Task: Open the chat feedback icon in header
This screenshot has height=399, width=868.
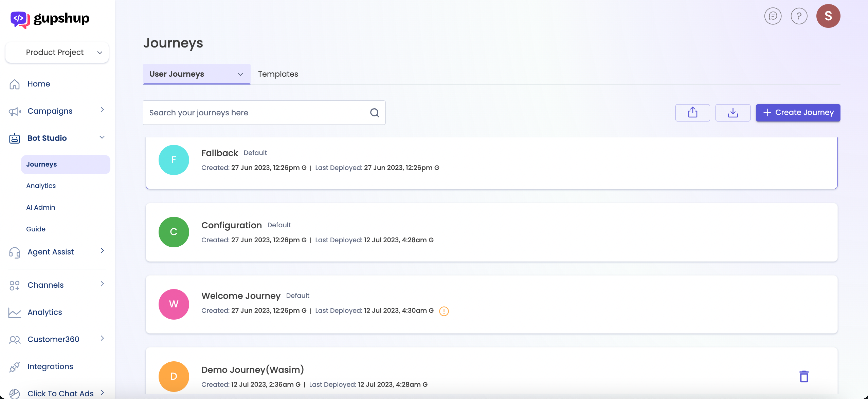Action: pyautogui.click(x=773, y=16)
